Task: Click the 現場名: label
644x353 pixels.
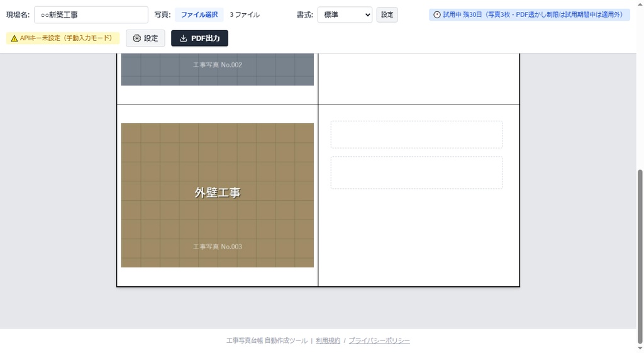Action: tap(18, 15)
